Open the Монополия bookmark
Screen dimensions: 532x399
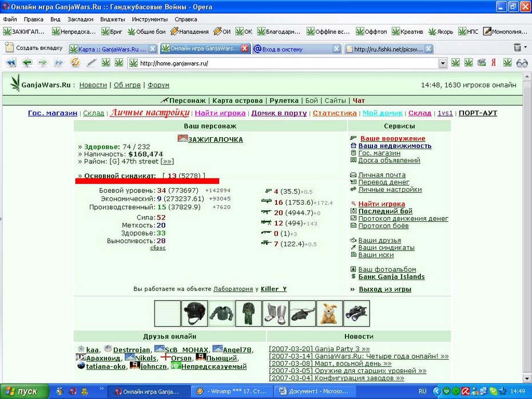pos(506,31)
